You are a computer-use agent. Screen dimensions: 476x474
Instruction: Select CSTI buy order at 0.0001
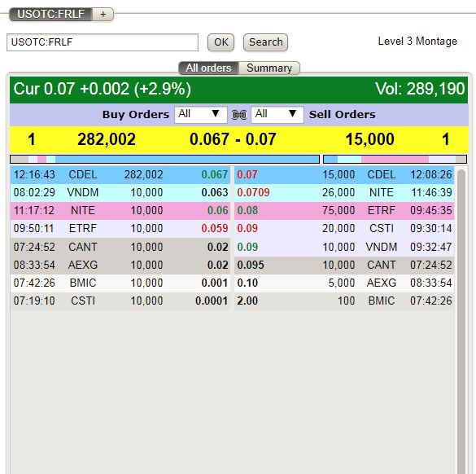tap(120, 301)
